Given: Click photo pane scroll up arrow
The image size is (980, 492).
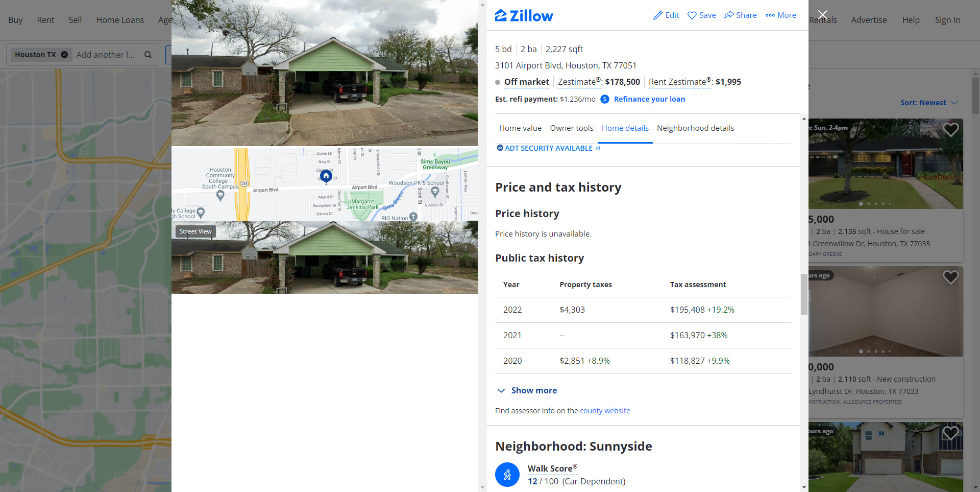Looking at the screenshot, I should pos(482,5).
